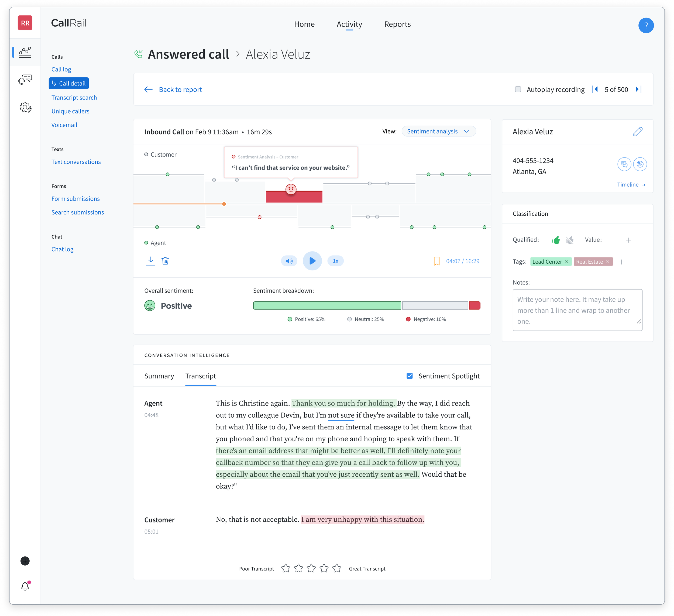Open the Sentiment analysis view dropdown
The height and width of the screenshot is (616, 674).
pyautogui.click(x=438, y=131)
